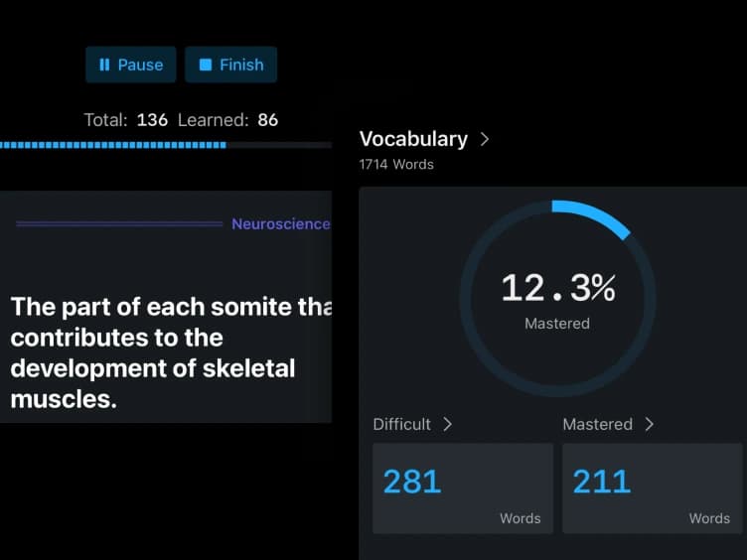Select the Neuroscience category label

point(280,224)
